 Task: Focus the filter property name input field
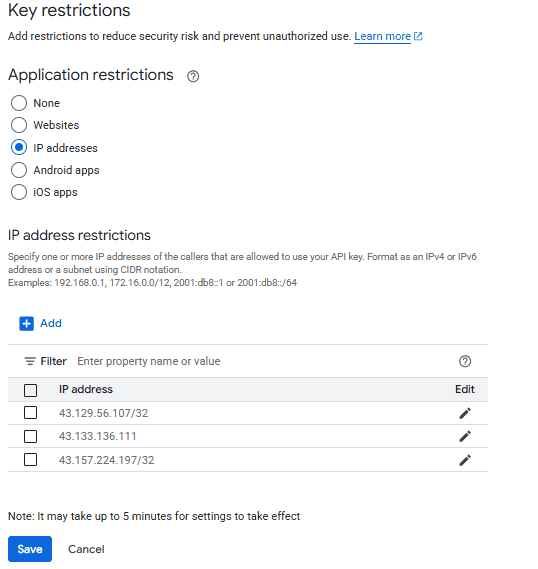(x=261, y=361)
